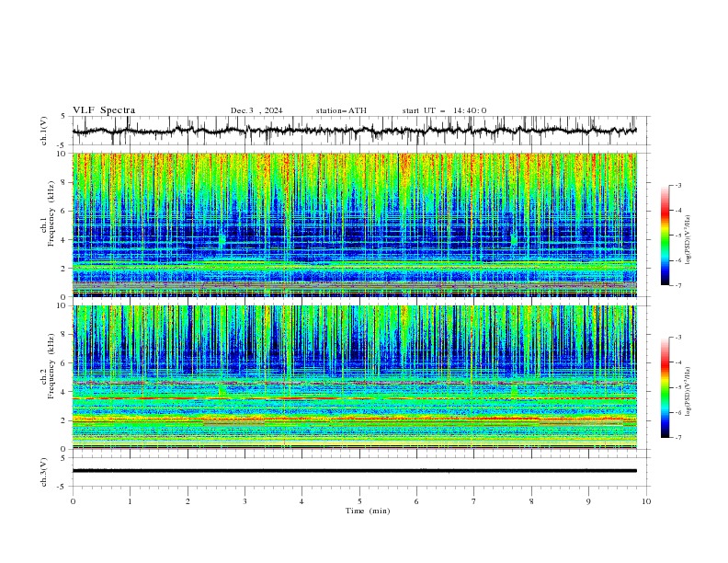The image size is (728, 563).
Task: Click the time axis tick label "7"
Action: [474, 501]
